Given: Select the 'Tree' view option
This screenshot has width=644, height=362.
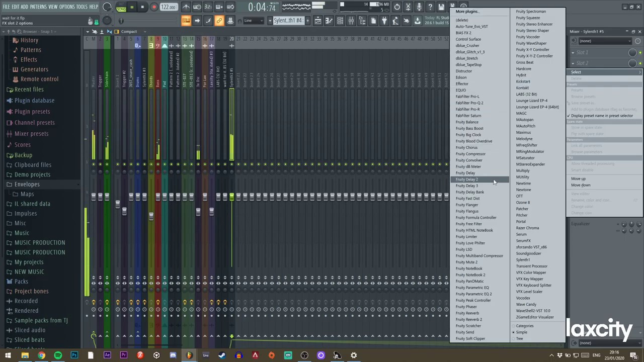Looking at the screenshot, I should [x=537, y=339].
